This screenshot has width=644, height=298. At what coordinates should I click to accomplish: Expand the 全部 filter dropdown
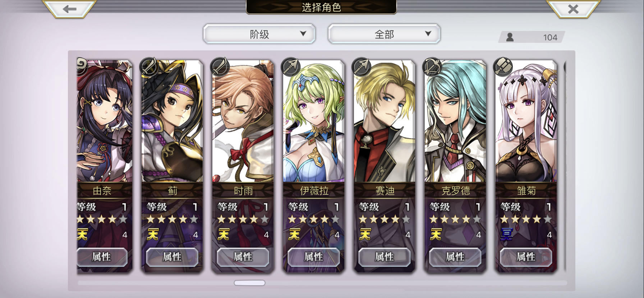pyautogui.click(x=384, y=34)
